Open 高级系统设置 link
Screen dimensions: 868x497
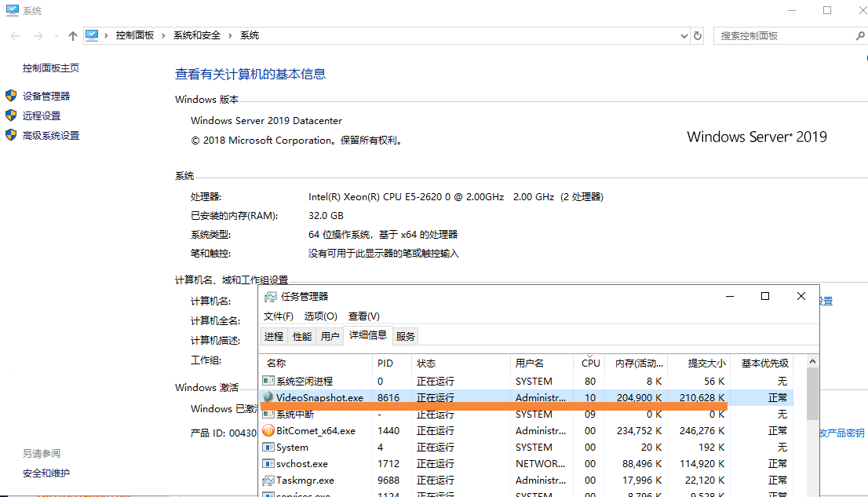pos(51,136)
